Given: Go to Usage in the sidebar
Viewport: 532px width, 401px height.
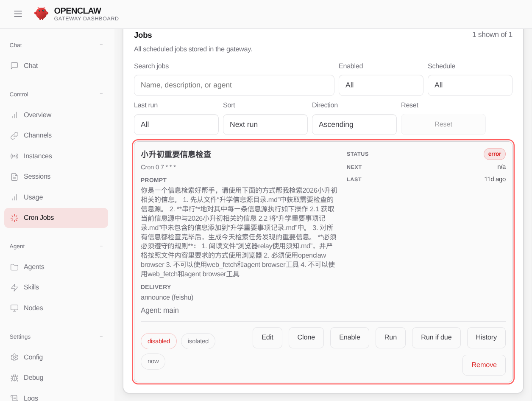Looking at the screenshot, I should tap(33, 197).
